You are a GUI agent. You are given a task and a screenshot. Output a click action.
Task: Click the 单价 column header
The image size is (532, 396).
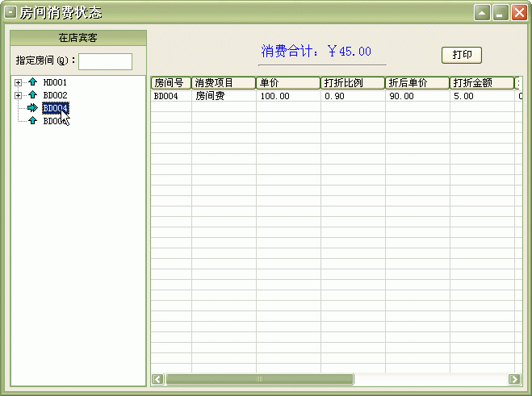pos(287,83)
